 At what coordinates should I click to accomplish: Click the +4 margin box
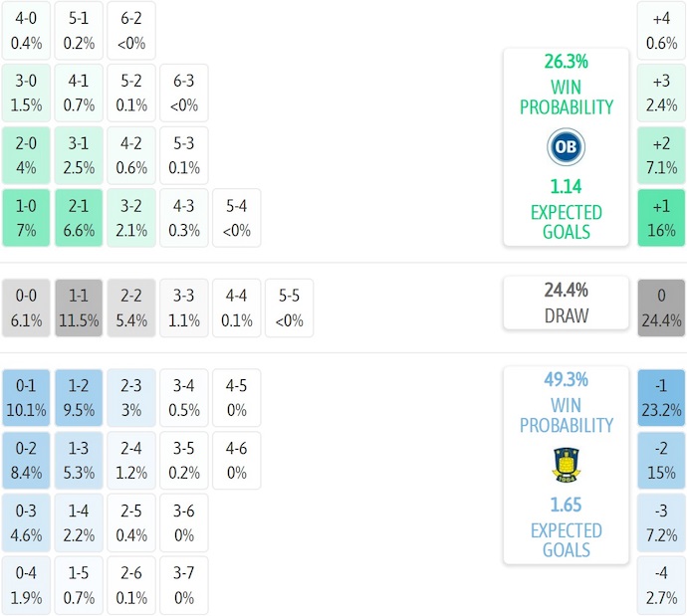coord(661,30)
